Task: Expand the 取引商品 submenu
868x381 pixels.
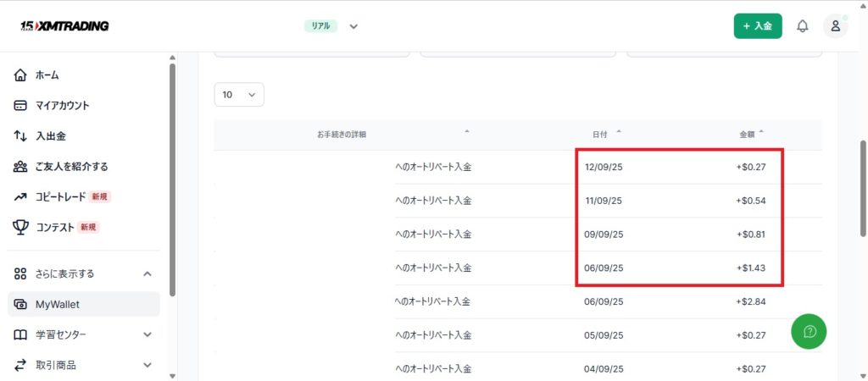Action: (147, 366)
